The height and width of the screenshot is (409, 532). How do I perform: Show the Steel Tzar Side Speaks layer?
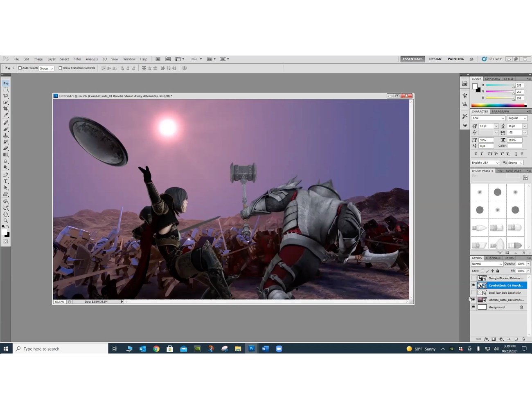tap(473, 293)
